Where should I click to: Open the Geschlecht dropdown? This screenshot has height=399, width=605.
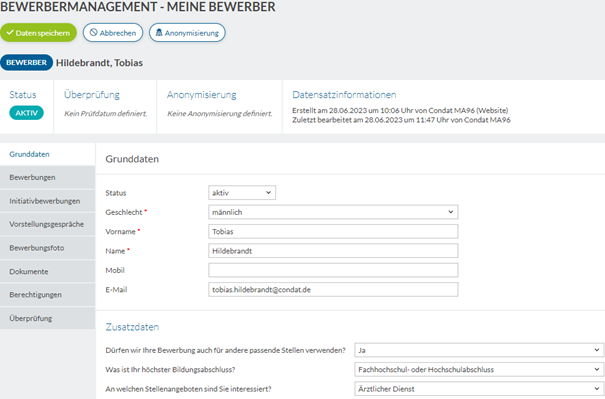tap(333, 212)
